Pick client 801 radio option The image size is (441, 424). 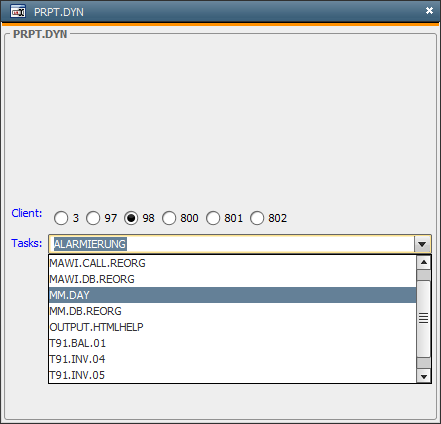213,218
